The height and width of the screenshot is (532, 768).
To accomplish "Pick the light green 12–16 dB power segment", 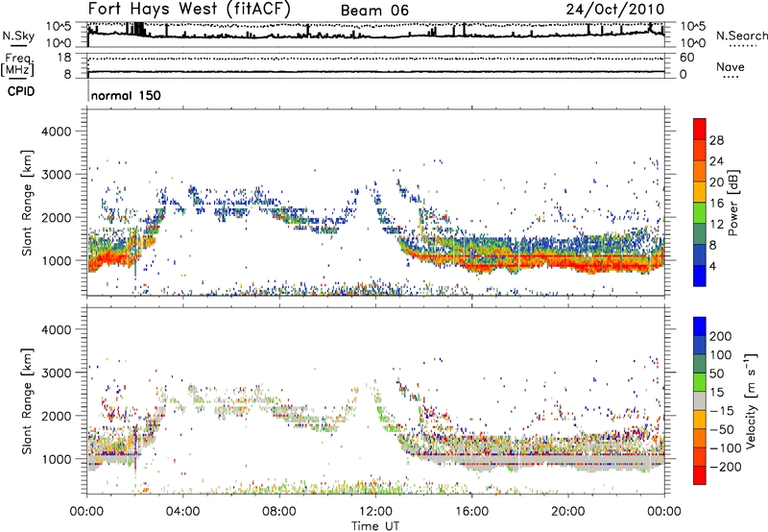I will click(700, 213).
